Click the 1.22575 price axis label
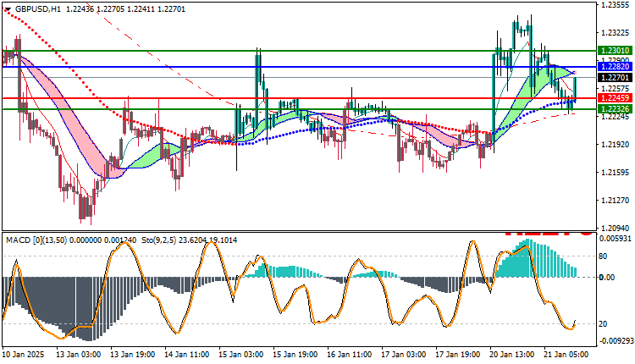Screen dimensions: 635x364 pyautogui.click(x=616, y=88)
